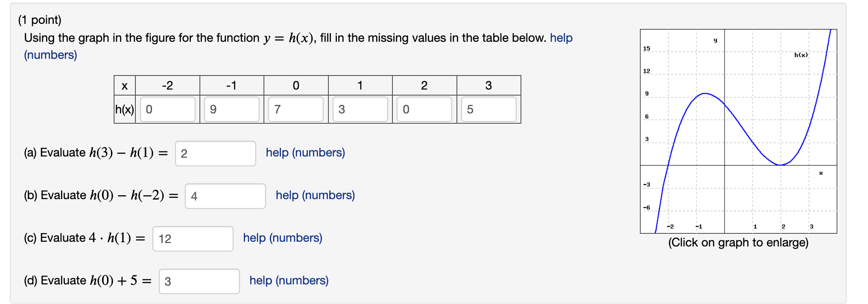
Task: Click the (1 point) label
Action: click(x=39, y=19)
